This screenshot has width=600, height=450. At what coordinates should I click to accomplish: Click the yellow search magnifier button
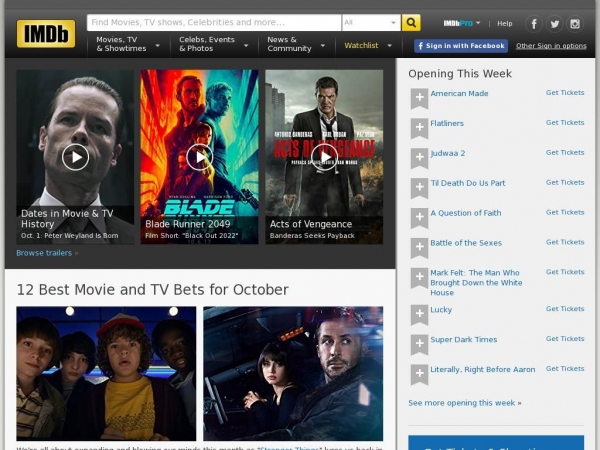(x=411, y=23)
